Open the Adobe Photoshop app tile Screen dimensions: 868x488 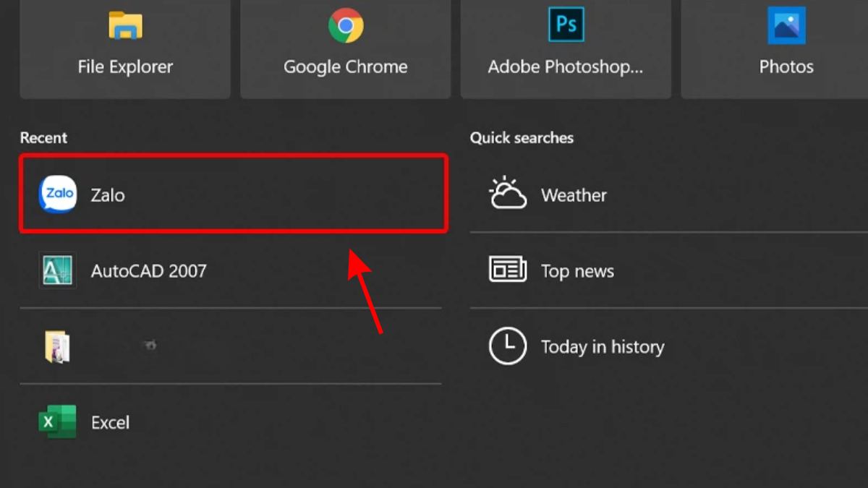pyautogui.click(x=566, y=48)
